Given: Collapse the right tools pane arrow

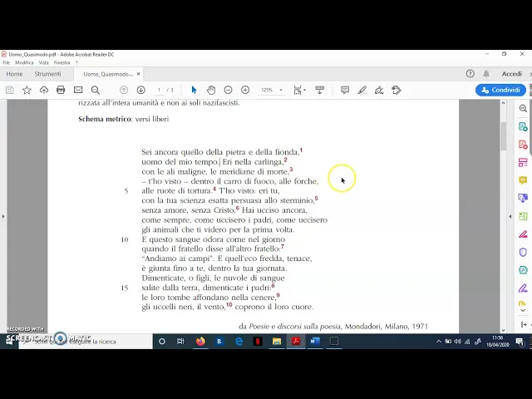Looking at the screenshot, I should pos(510,216).
